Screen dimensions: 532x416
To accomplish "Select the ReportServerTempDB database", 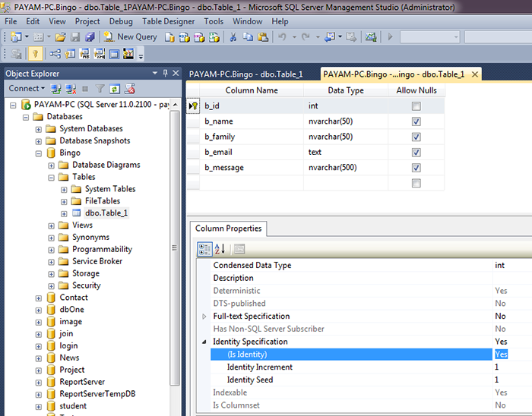I will pyautogui.click(x=97, y=394).
